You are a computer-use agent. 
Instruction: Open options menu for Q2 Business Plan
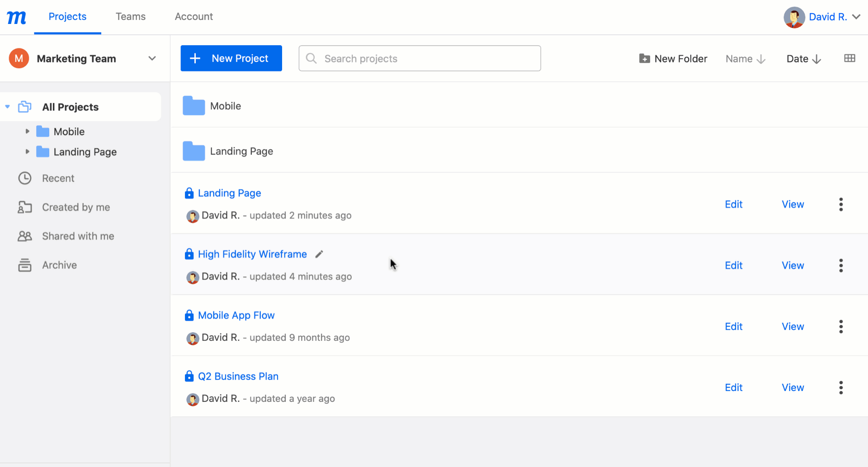[841, 387]
